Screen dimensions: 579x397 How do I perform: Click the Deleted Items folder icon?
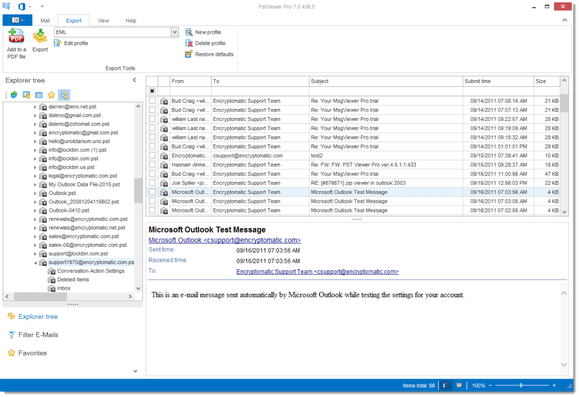51,280
